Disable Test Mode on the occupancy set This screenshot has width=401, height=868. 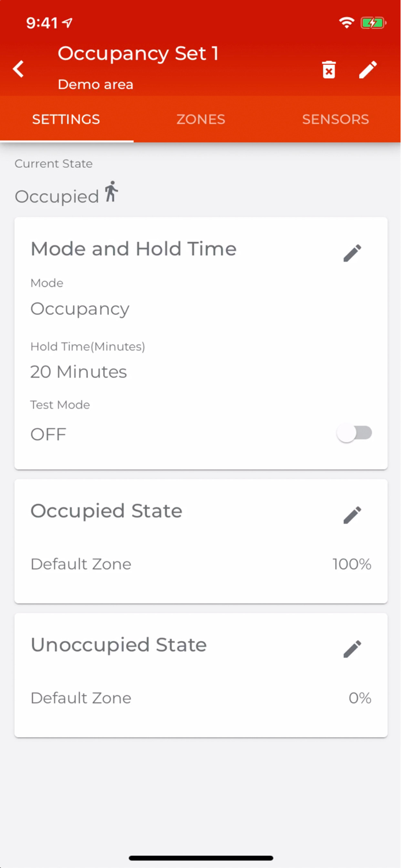(x=355, y=433)
